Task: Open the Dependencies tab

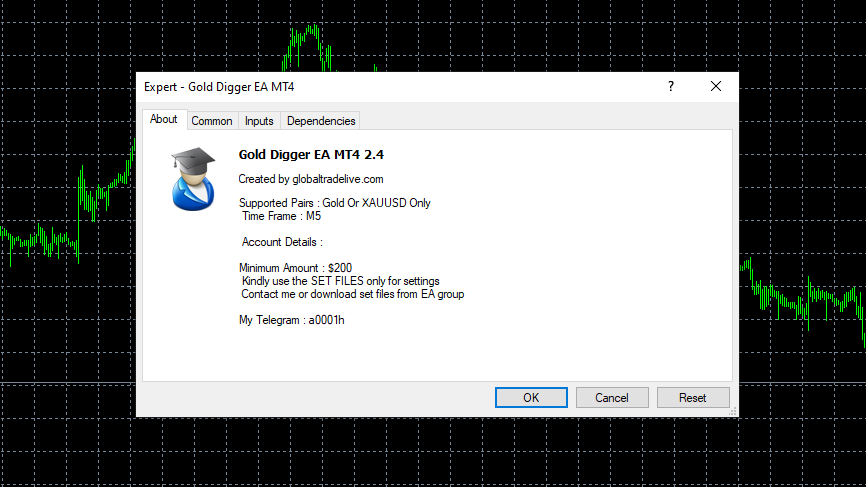Action: click(x=321, y=121)
